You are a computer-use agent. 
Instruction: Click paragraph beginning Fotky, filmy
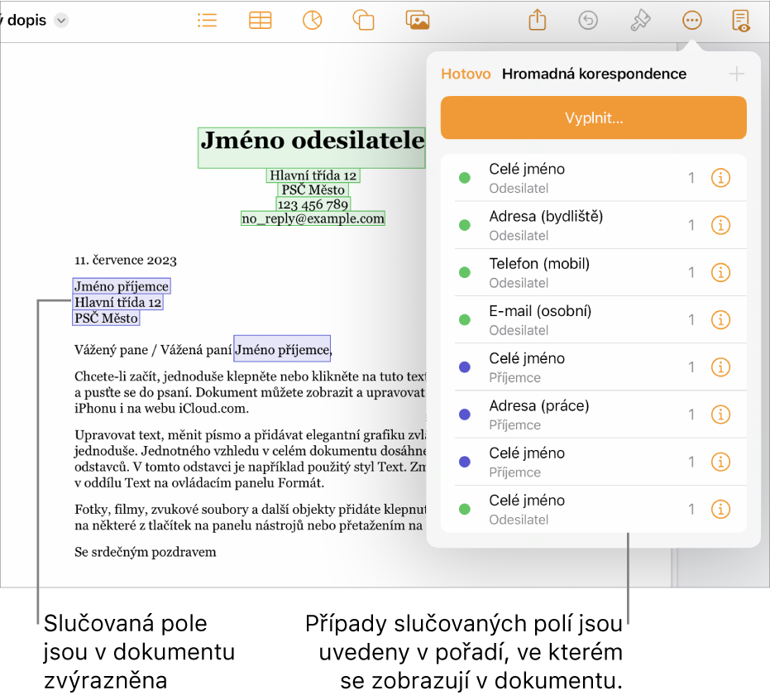click(250, 517)
